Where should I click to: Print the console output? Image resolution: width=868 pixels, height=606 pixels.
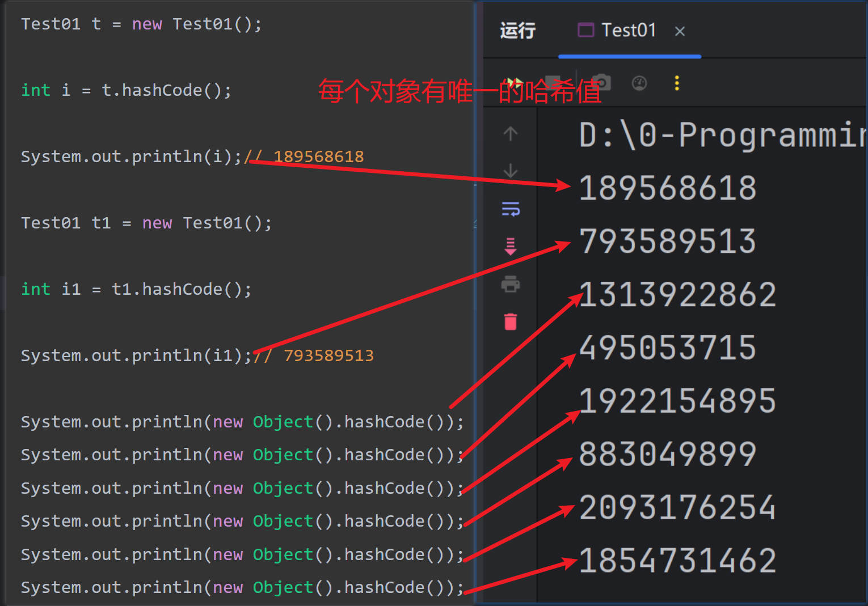[x=511, y=284]
